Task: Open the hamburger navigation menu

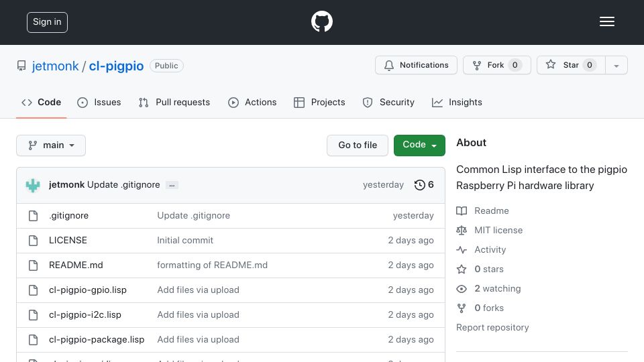Action: (606, 21)
